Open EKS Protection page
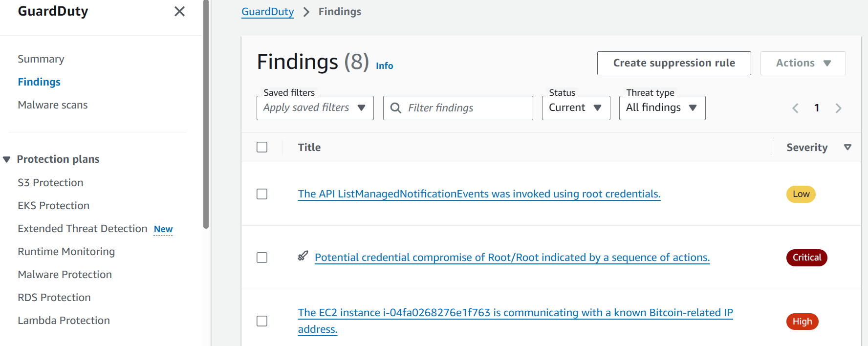This screenshot has width=868, height=346. pyautogui.click(x=54, y=206)
